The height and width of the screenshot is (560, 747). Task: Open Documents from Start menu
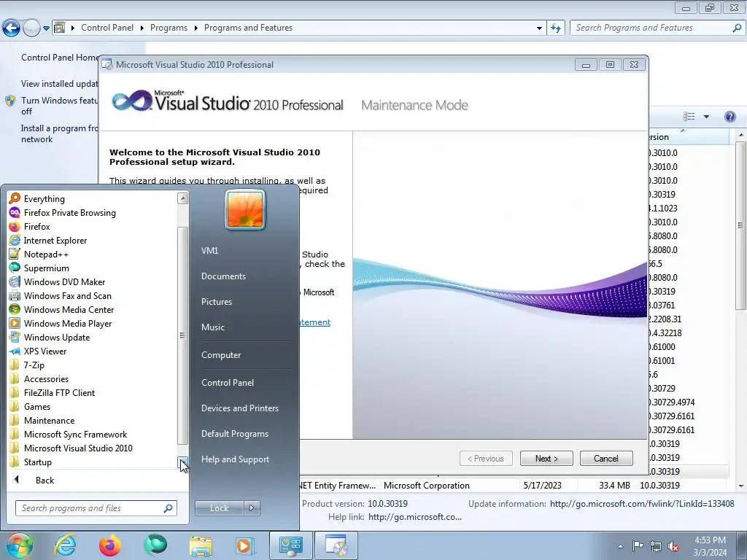pyautogui.click(x=223, y=276)
